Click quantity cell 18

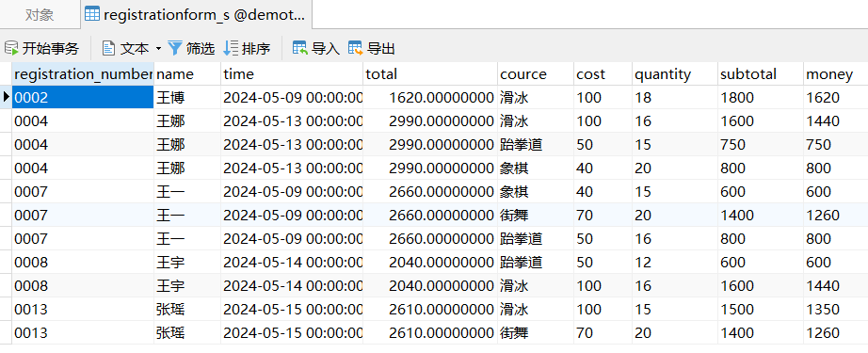coord(675,97)
